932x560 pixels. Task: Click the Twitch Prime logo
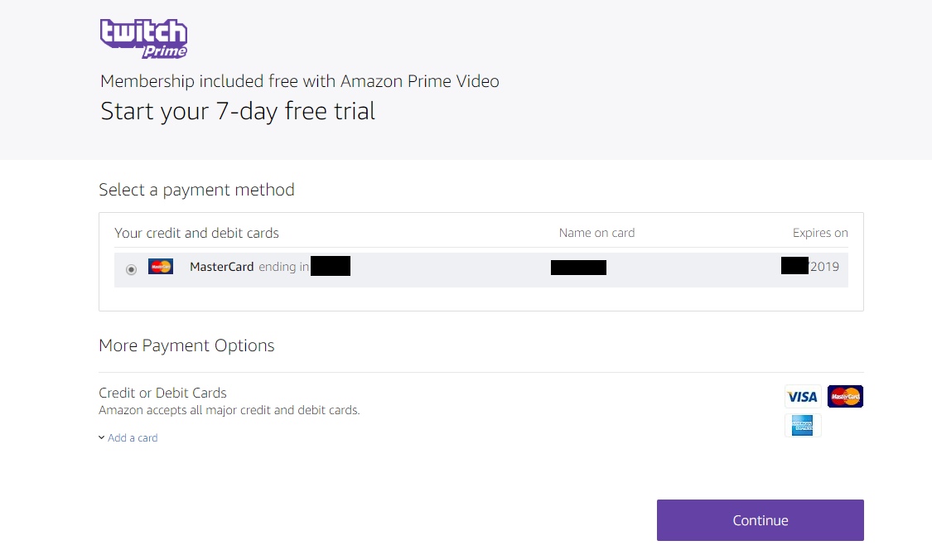(143, 39)
